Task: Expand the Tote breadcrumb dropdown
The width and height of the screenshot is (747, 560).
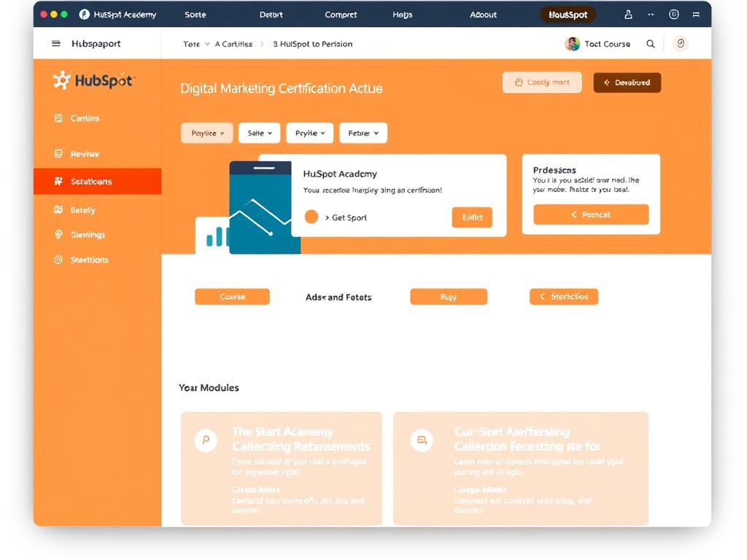Action: click(206, 44)
